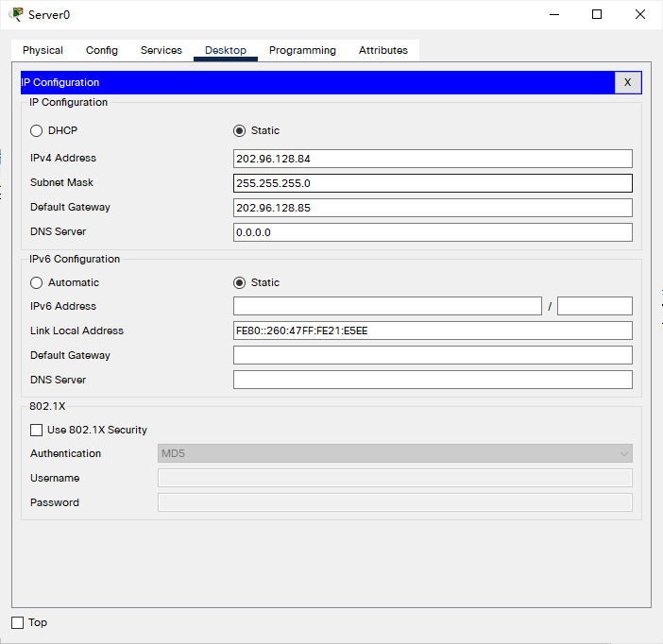
Task: Open the Authentication MD5 dropdown
Action: tap(395, 454)
